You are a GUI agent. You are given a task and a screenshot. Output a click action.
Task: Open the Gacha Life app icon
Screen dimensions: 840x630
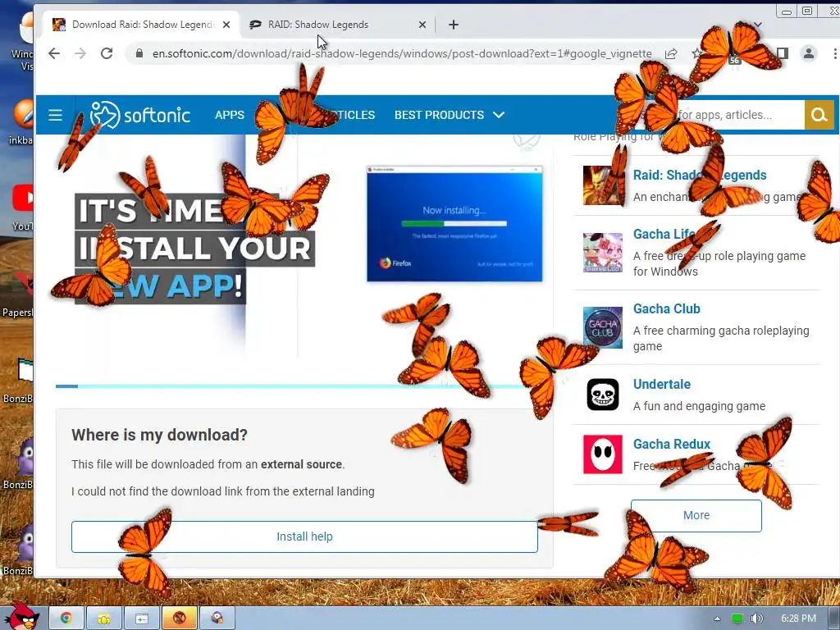pos(603,253)
